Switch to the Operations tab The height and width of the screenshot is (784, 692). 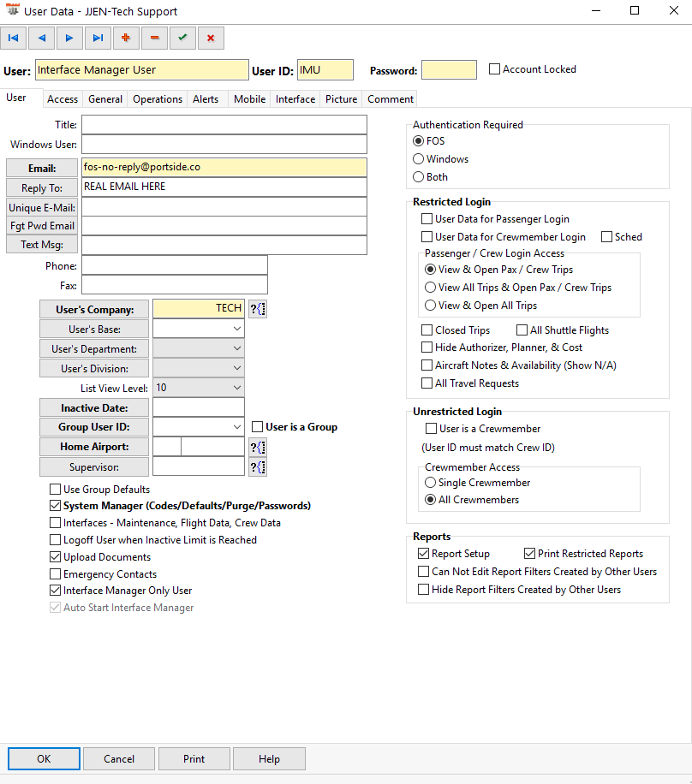(158, 99)
